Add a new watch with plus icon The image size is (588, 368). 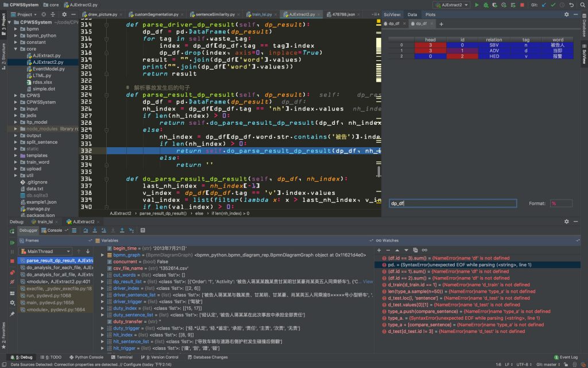[379, 250]
